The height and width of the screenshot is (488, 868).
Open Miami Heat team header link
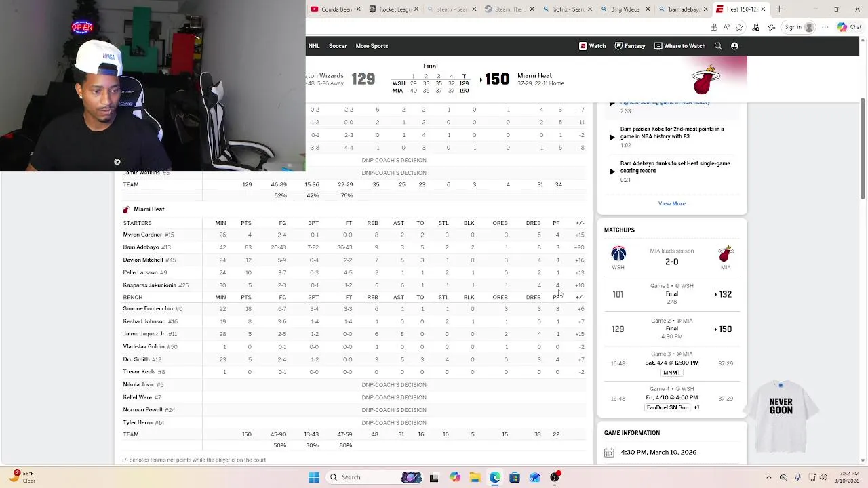coord(149,209)
